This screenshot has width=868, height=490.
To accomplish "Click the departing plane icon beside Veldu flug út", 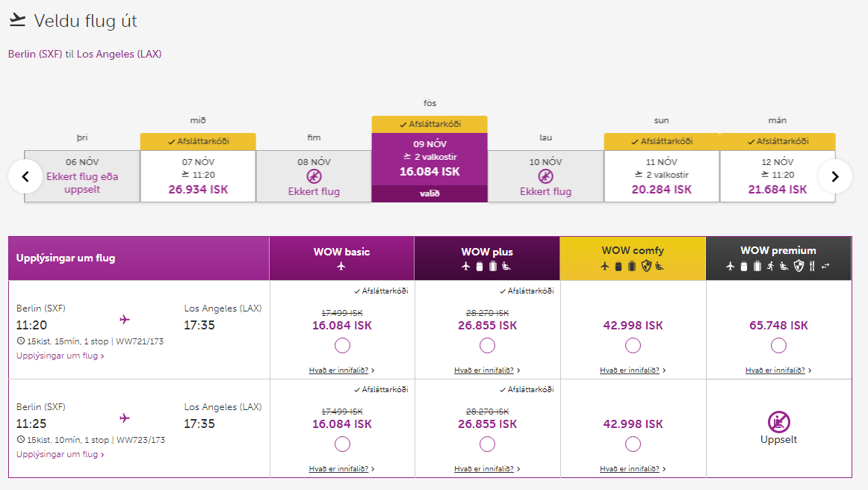I will click(18, 21).
